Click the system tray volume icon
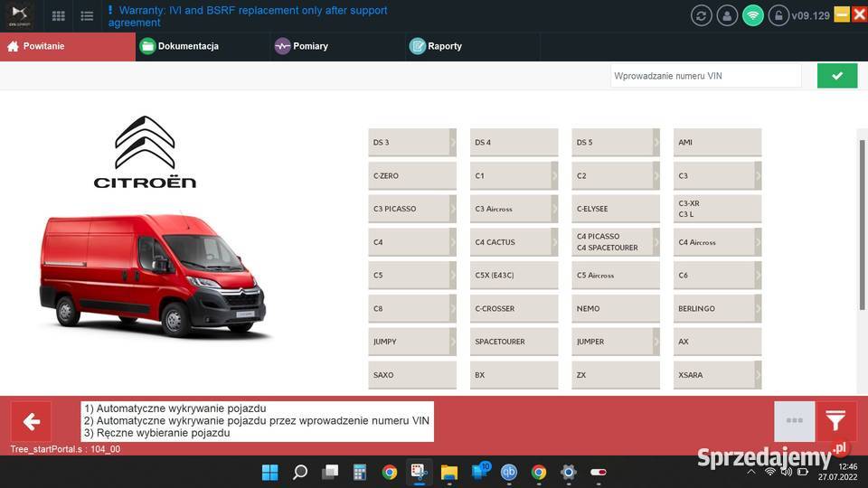Image resolution: width=868 pixels, height=488 pixels. [x=786, y=472]
